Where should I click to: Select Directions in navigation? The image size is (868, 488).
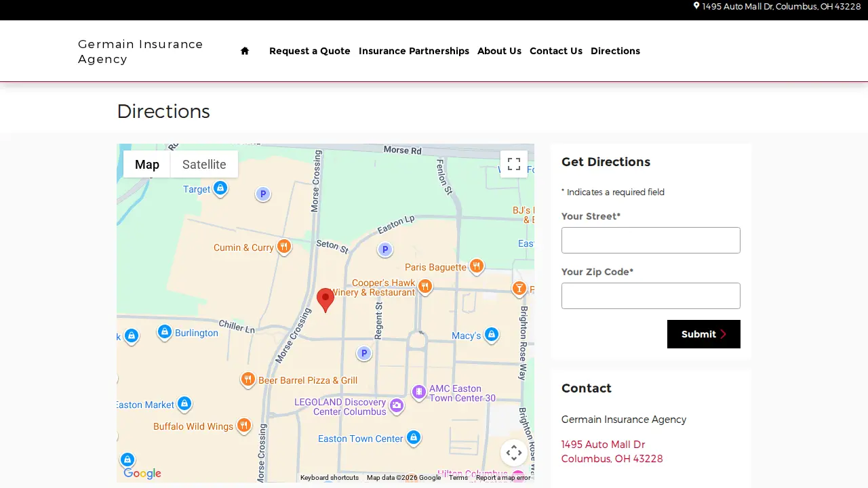pos(615,51)
